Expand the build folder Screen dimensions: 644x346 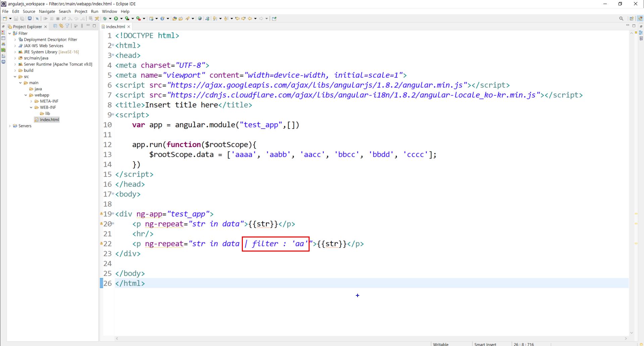point(15,70)
